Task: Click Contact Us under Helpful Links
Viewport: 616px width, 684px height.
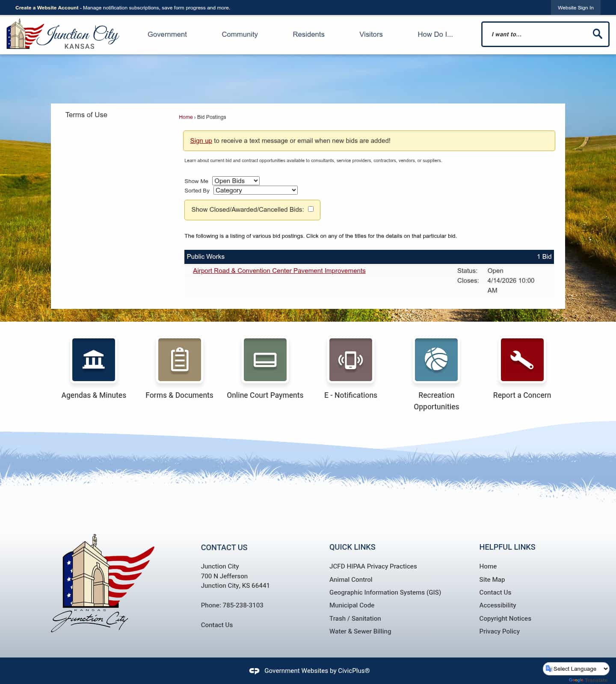Action: coord(495,592)
